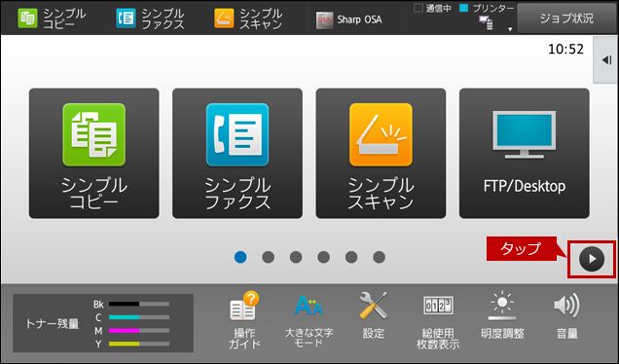Open the ジョブ状況 job status button
The height and width of the screenshot is (364, 619).
(x=566, y=18)
